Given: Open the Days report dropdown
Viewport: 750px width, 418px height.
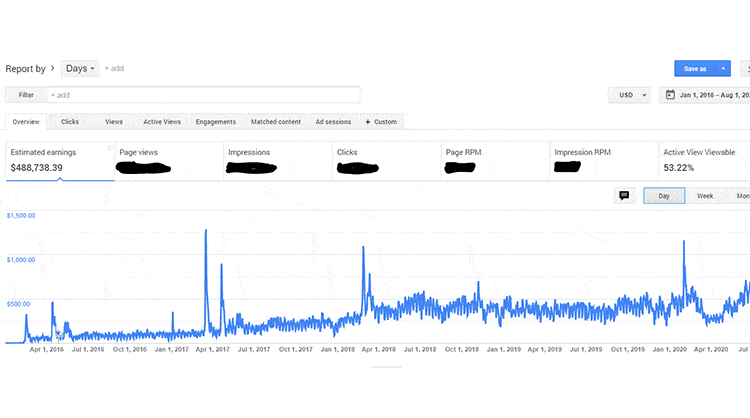Looking at the screenshot, I should (80, 68).
